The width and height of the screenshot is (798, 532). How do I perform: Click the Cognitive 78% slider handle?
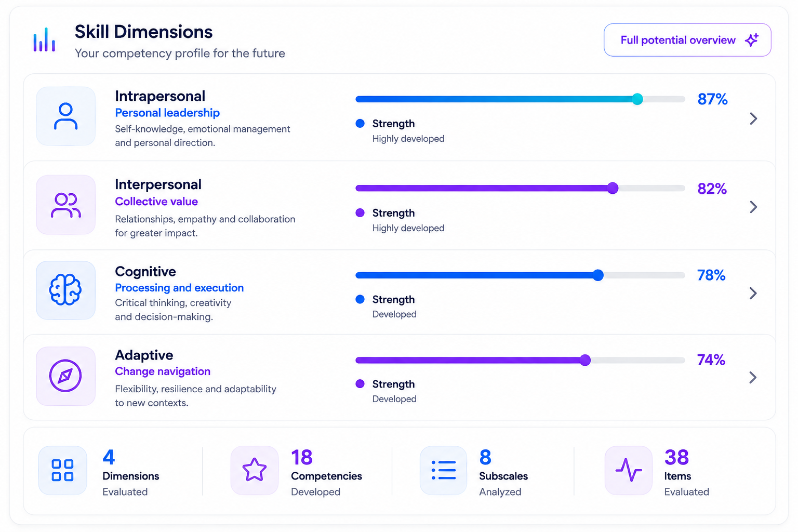pos(598,275)
